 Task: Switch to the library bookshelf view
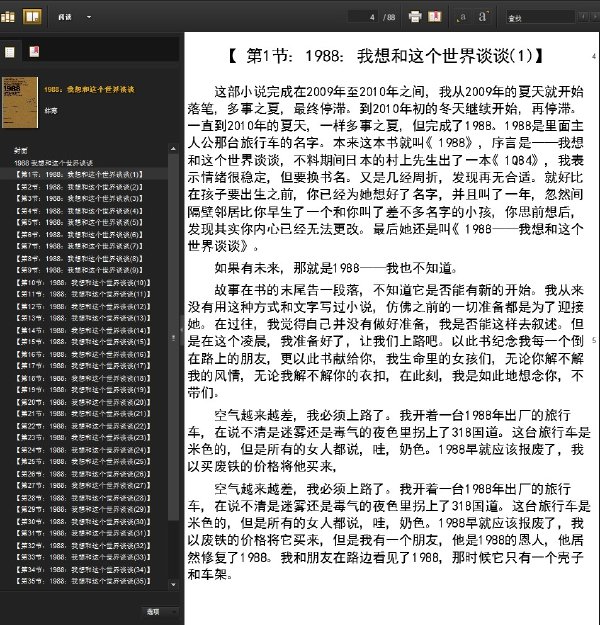click(x=8, y=17)
